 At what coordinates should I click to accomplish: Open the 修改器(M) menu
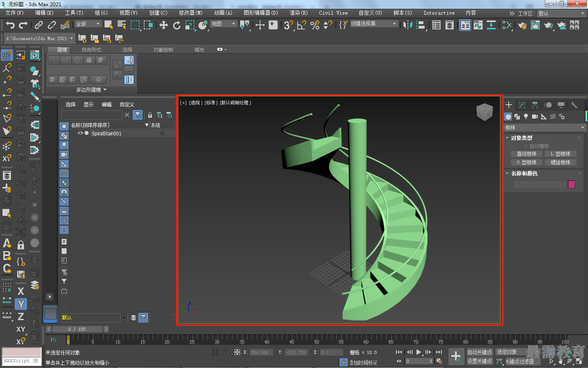click(x=191, y=13)
